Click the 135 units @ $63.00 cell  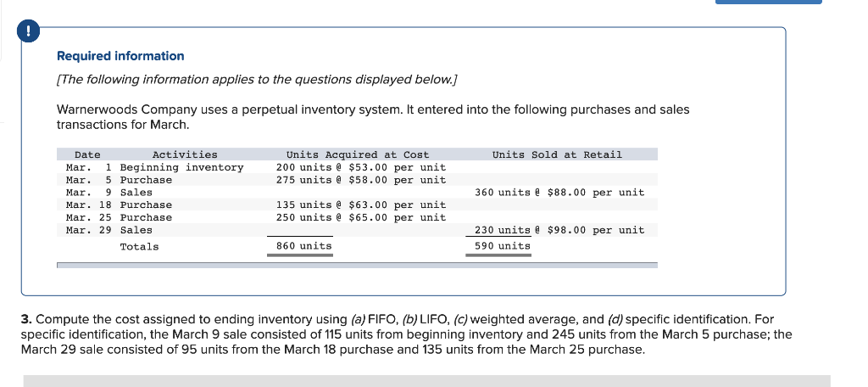pos(361,205)
